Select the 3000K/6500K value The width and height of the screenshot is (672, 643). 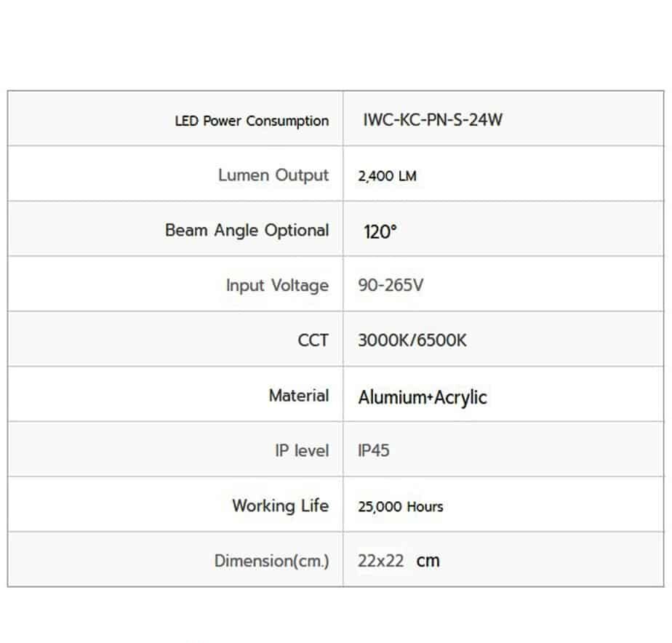click(412, 340)
